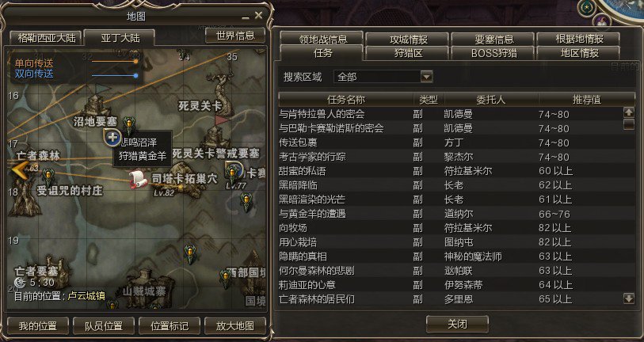Click the lantern marker below Lv.77 label
The height and width of the screenshot is (342, 644).
click(x=246, y=202)
